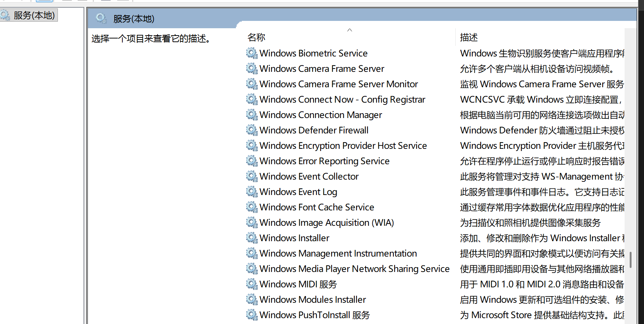Select Windows Connection Manager service
This screenshot has width=644, height=324.
pyautogui.click(x=321, y=115)
